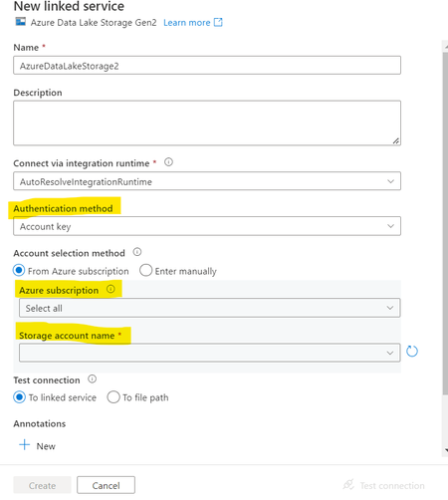Choose To linked service test option
The height and width of the screenshot is (500, 448).
19,397
